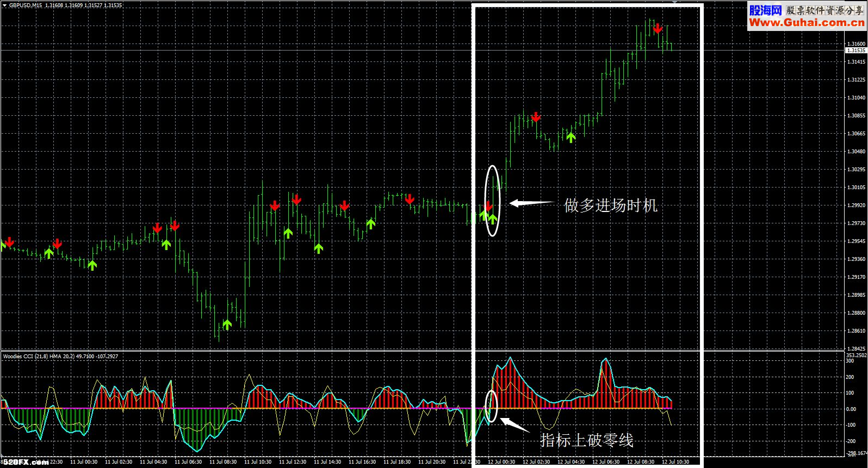Click the '12 Jul 06:30' time axis label

(605, 462)
